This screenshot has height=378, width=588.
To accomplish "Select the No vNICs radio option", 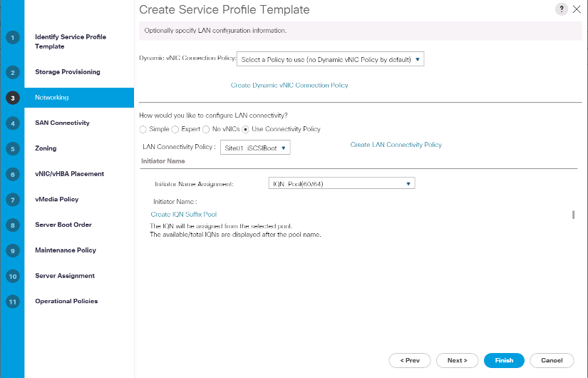I will 206,130.
